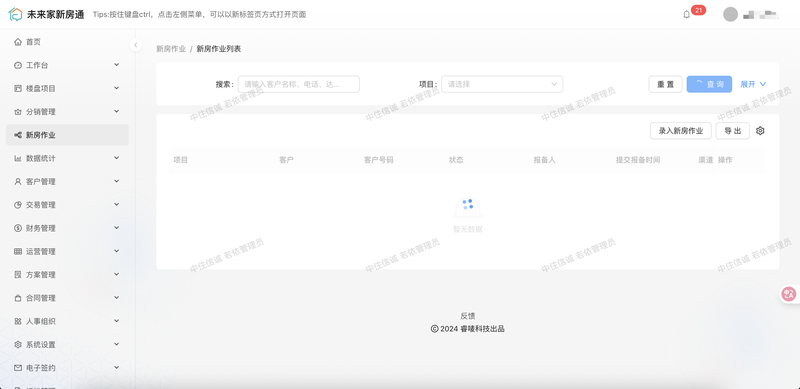Select 新房作业 sidebar menu item
The width and height of the screenshot is (800, 389).
pyautogui.click(x=67, y=135)
